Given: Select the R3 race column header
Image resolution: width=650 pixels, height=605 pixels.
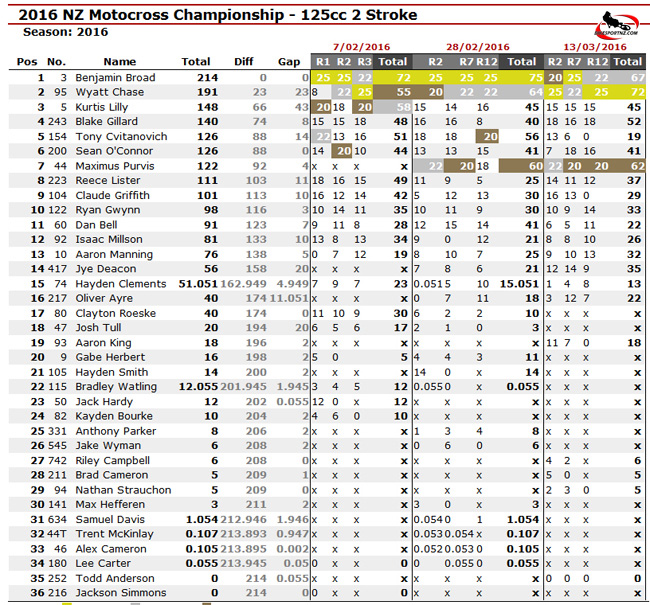Looking at the screenshot, I should (x=364, y=62).
